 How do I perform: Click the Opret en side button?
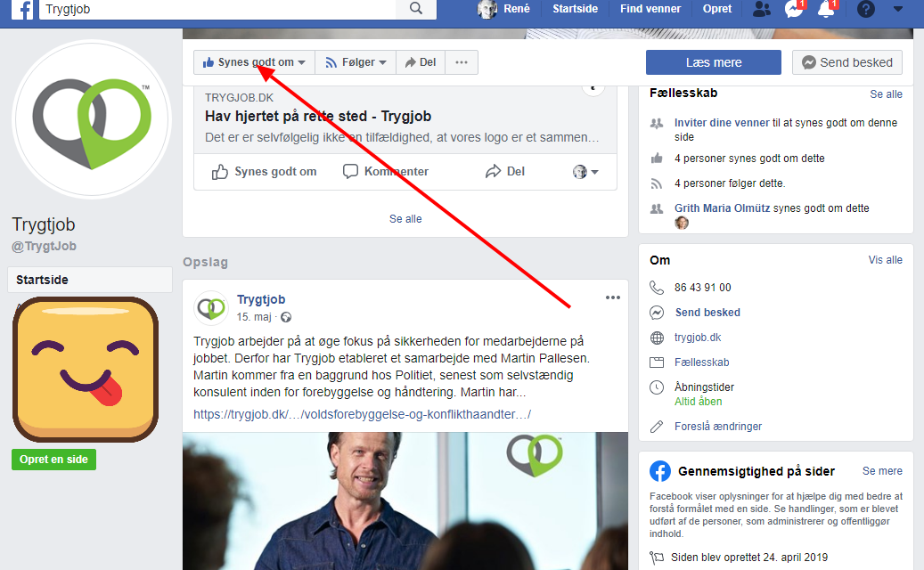coord(53,460)
